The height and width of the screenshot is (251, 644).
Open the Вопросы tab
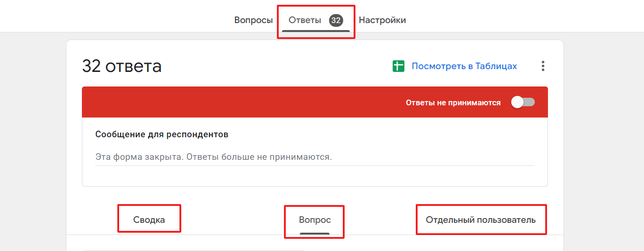click(x=253, y=20)
